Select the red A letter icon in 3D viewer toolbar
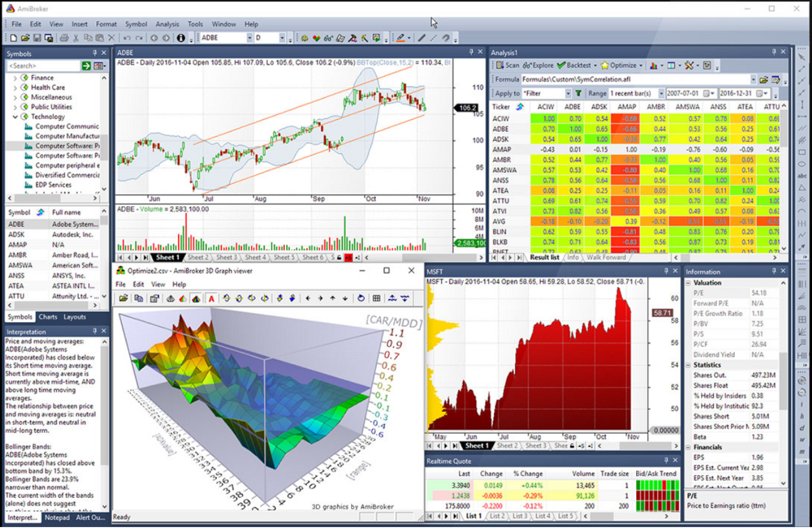 point(211,298)
